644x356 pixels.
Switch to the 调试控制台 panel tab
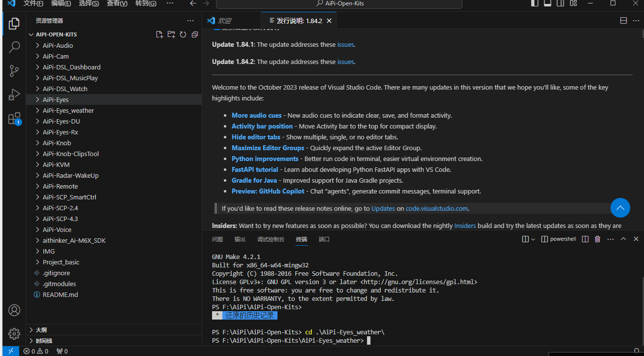point(271,239)
